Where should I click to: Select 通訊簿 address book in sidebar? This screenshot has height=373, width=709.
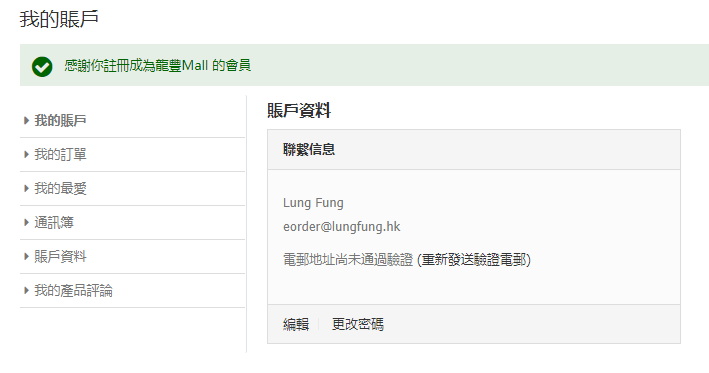click(x=54, y=222)
